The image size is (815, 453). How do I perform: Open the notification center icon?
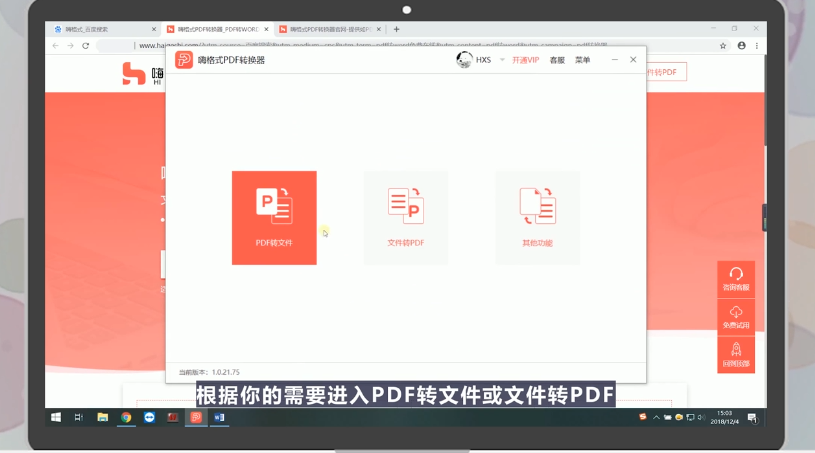tap(752, 418)
